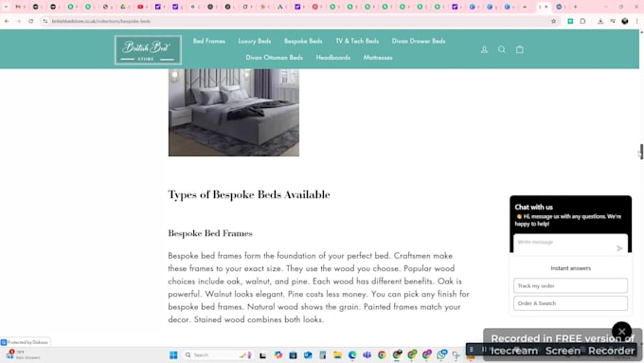Open the Mattresses menu

[x=378, y=58]
